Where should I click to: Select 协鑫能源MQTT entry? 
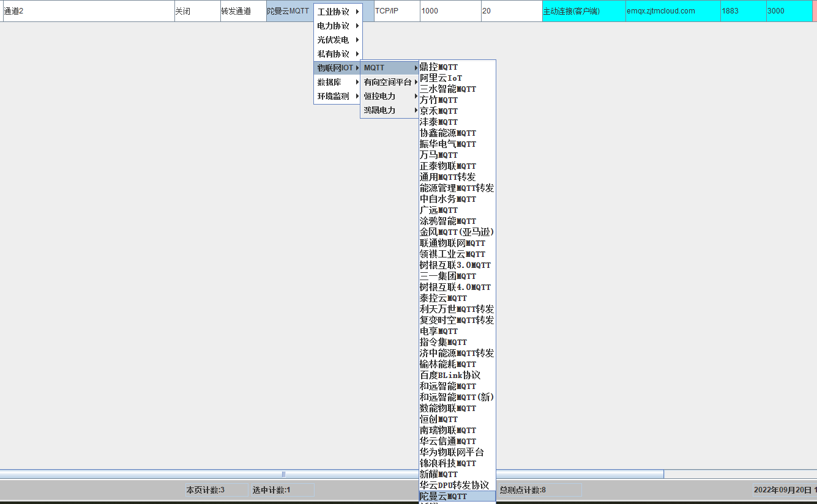(457, 133)
